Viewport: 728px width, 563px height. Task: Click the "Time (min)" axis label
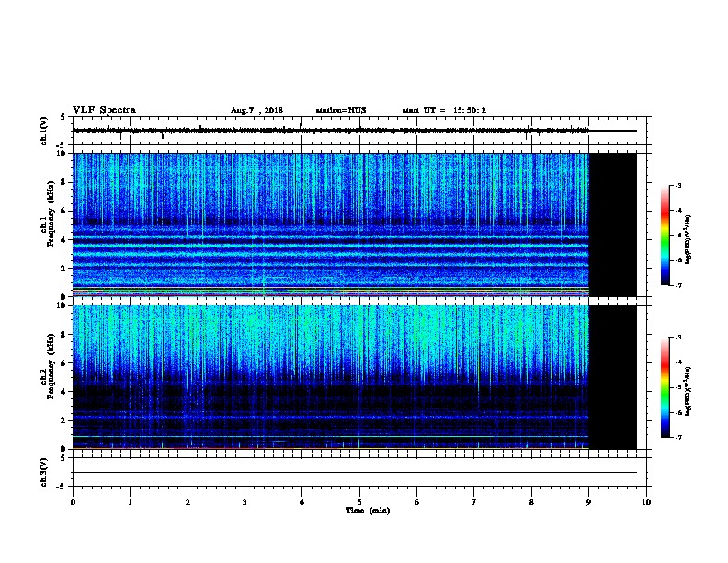coord(368,511)
